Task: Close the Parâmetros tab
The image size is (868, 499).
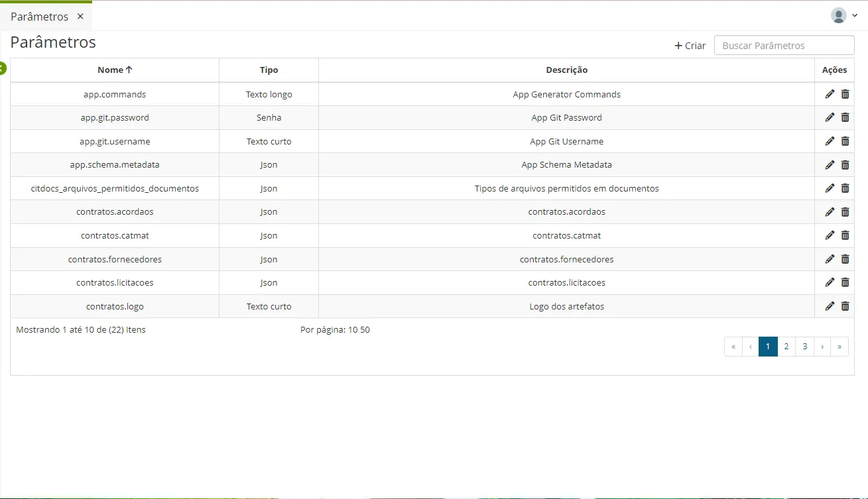Action: [x=80, y=16]
